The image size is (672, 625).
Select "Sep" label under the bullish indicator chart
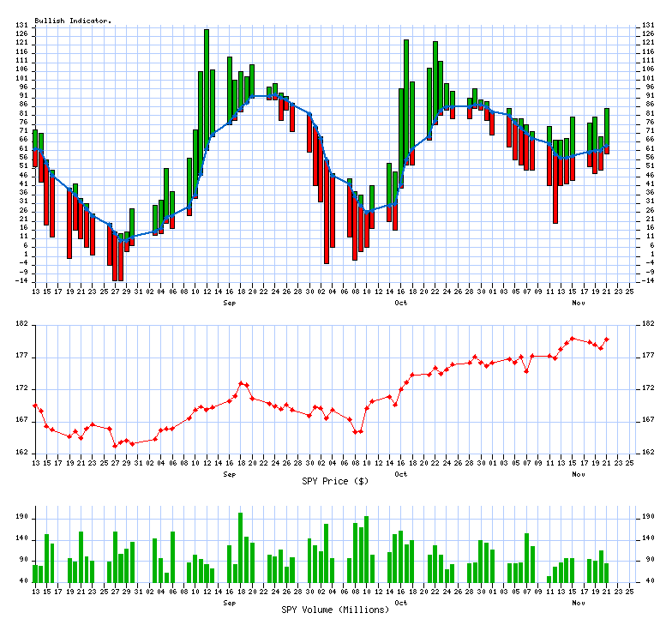tap(229, 303)
